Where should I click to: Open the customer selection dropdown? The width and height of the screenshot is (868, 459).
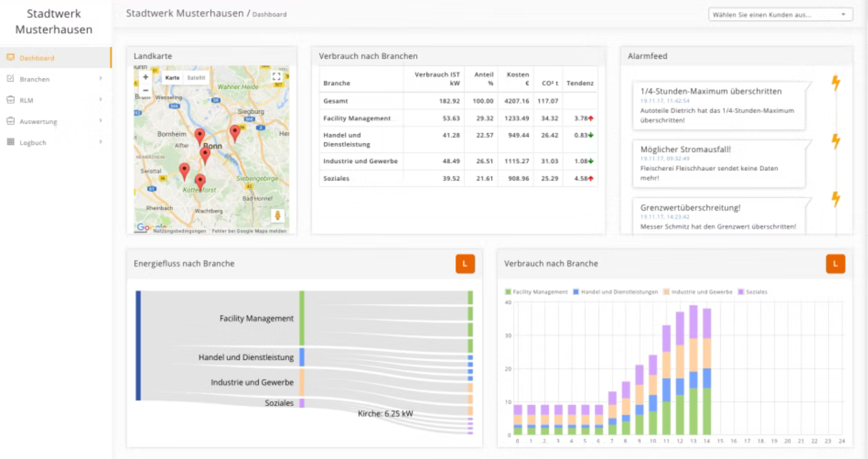(x=780, y=15)
